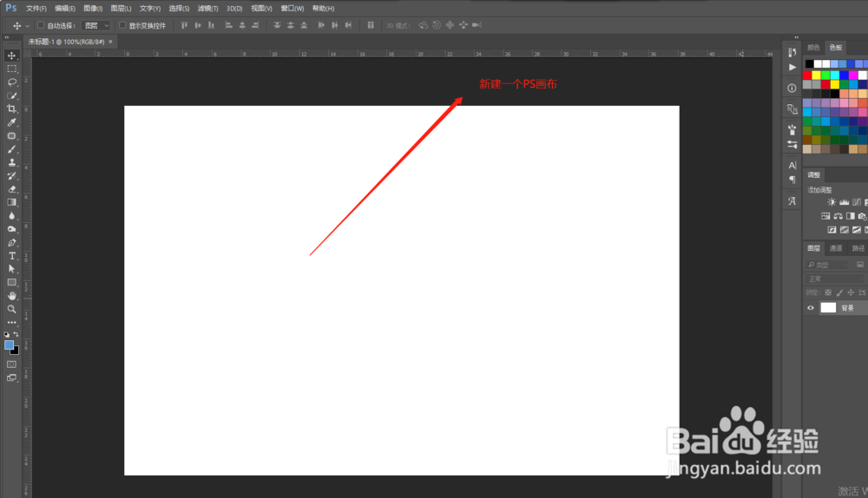Enable Show Transform Controls checkbox
868x498 pixels.
tap(122, 25)
